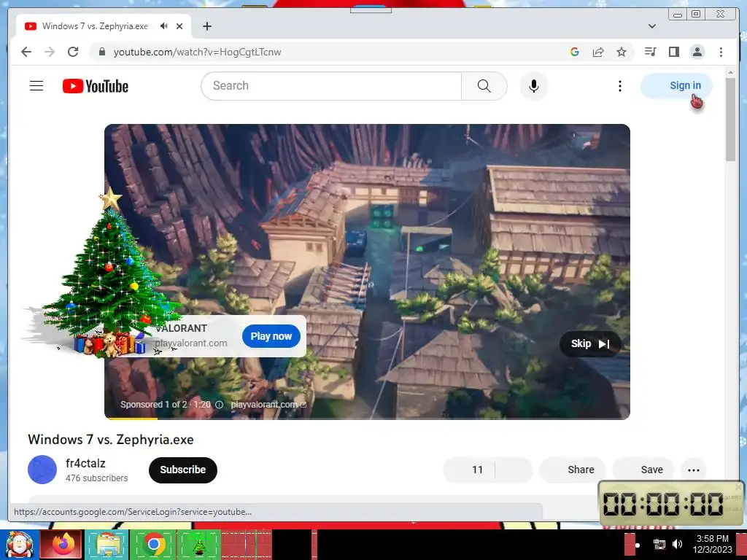747x560 pixels.
Task: Mute the tab via speaker icon
Action: [x=164, y=26]
